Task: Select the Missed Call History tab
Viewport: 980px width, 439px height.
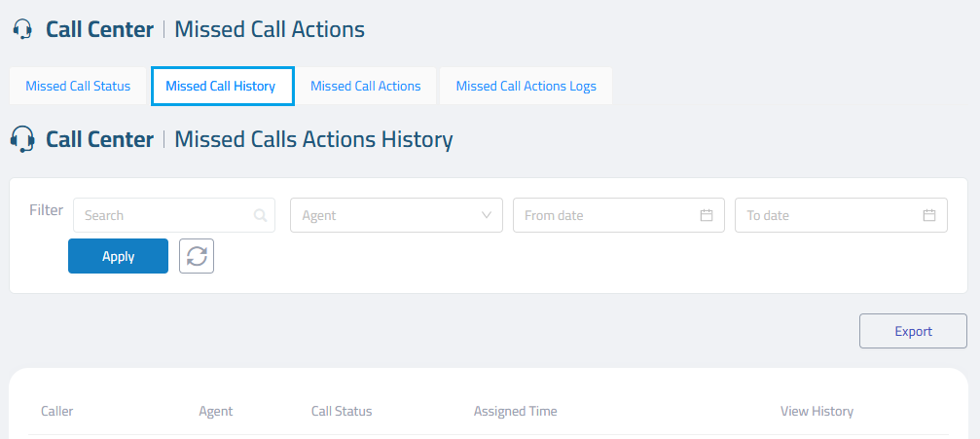Action: [x=221, y=86]
